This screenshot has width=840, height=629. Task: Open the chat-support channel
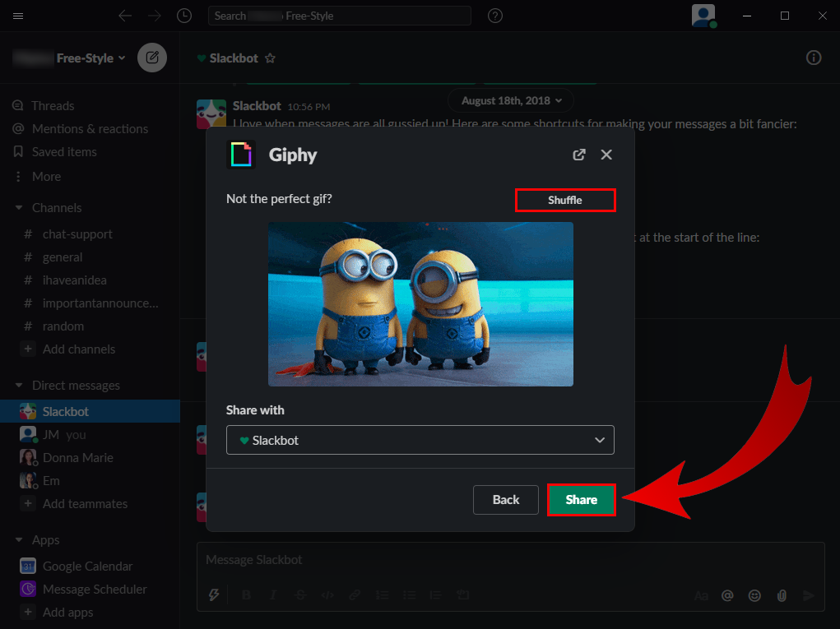(x=77, y=234)
